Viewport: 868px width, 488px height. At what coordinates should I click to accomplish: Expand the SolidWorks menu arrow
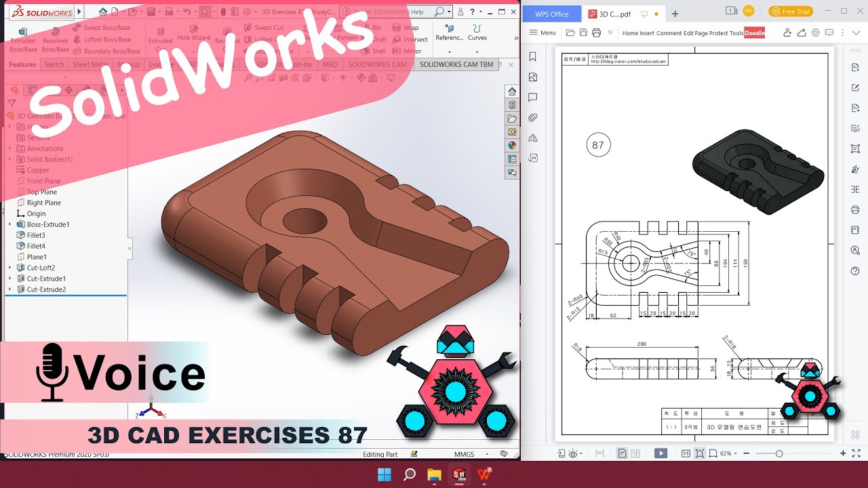(79, 12)
